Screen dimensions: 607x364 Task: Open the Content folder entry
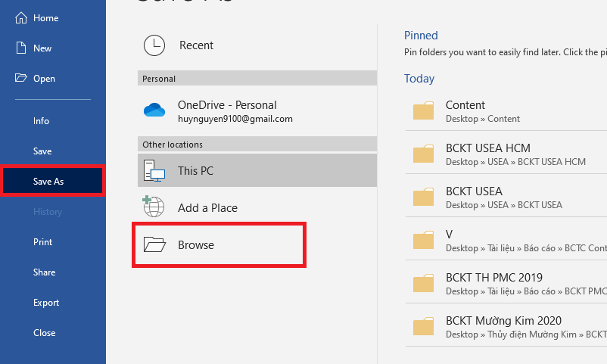coord(506,110)
